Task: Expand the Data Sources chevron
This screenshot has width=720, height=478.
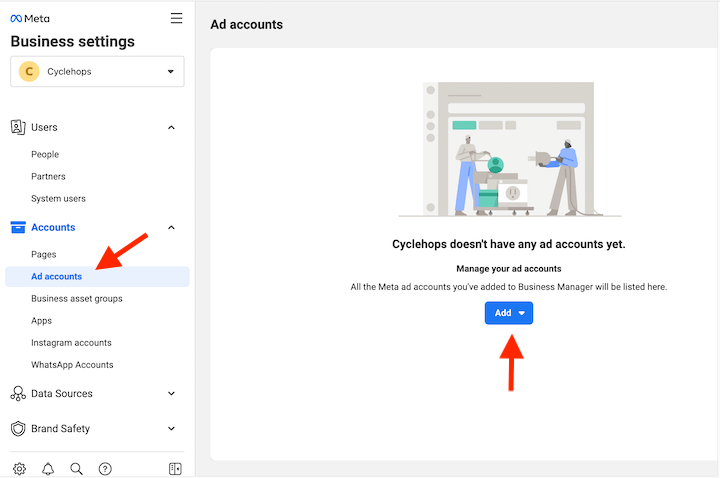Action: pyautogui.click(x=171, y=394)
